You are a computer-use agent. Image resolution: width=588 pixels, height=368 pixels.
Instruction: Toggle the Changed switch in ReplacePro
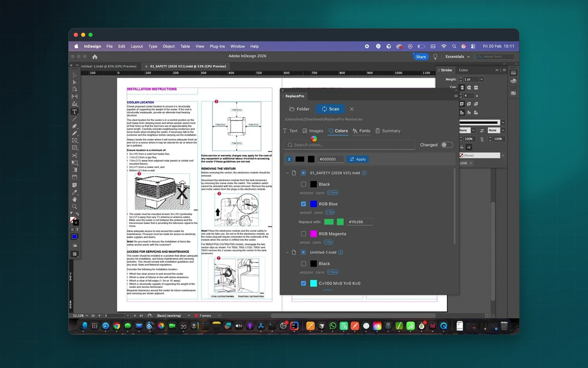click(447, 145)
